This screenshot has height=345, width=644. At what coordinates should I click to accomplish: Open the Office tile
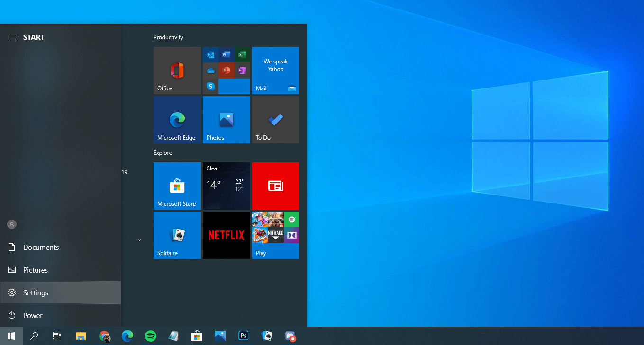coord(177,71)
